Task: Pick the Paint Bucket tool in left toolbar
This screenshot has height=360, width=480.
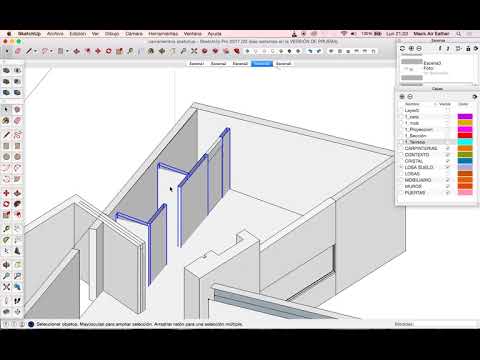Action: tap(6, 121)
